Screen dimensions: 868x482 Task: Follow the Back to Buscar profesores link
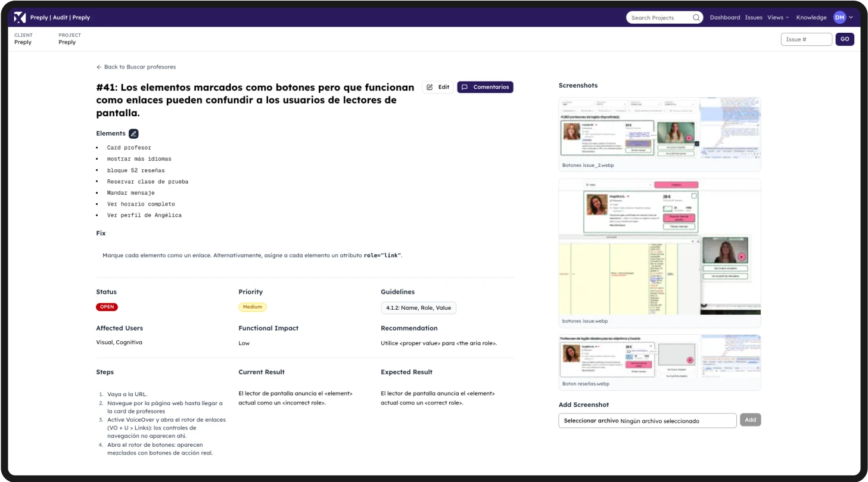click(x=136, y=67)
